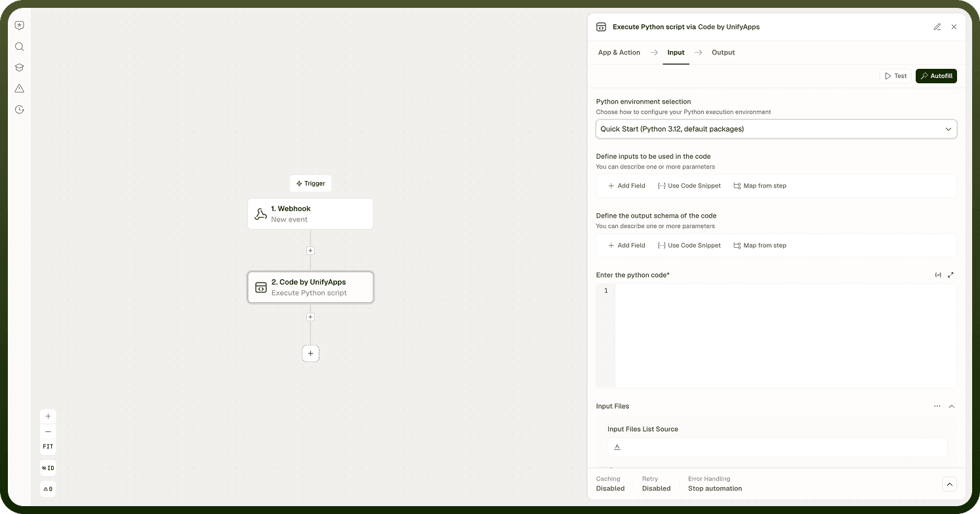Open the Caching Disabled setting
Viewport: 980px width, 514px height.
coord(610,484)
